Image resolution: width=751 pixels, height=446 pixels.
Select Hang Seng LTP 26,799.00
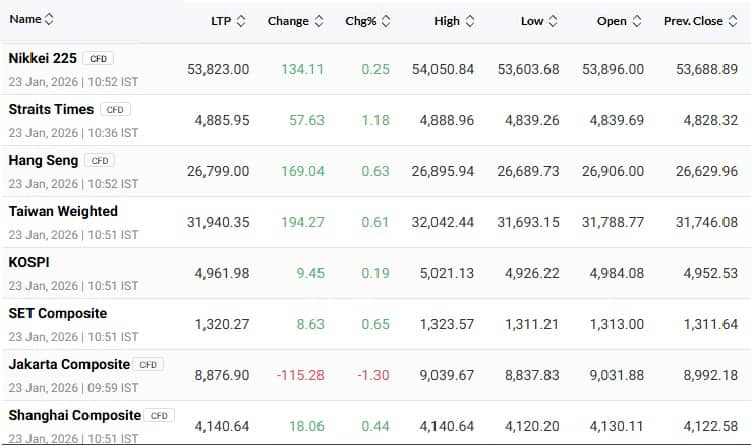(x=218, y=172)
